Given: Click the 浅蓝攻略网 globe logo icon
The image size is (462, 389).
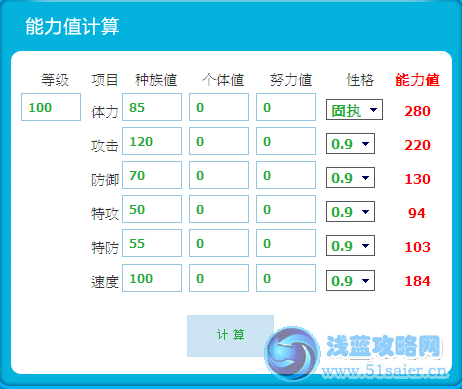Looking at the screenshot, I should [292, 353].
